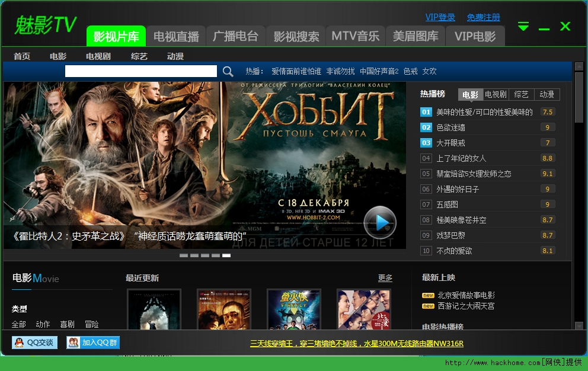
Task: Click hot search term 中国好声音2
Action: coord(379,71)
